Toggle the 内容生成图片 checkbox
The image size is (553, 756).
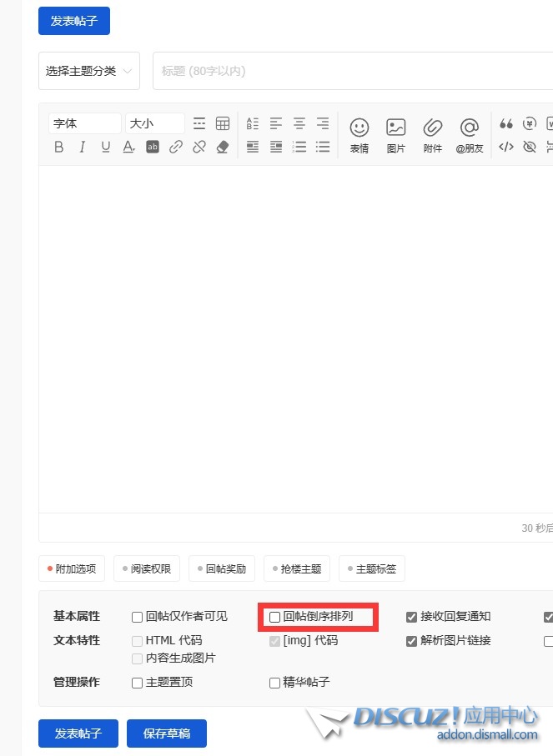coord(137,658)
